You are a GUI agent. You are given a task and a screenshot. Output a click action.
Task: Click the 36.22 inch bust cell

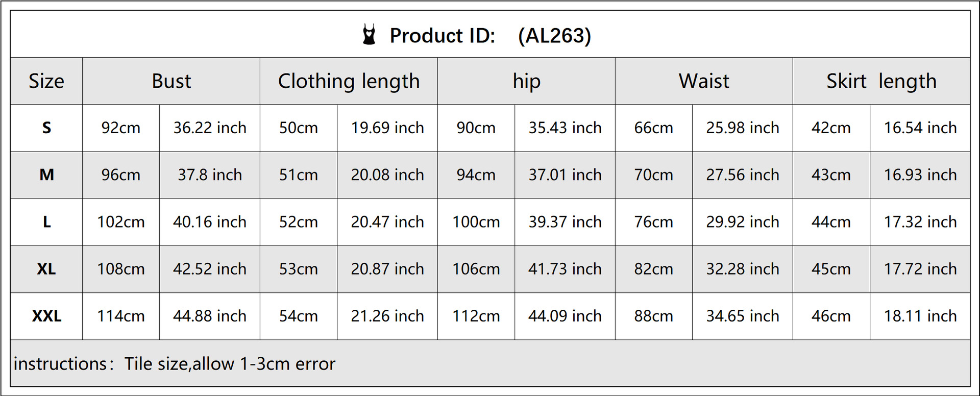point(210,128)
